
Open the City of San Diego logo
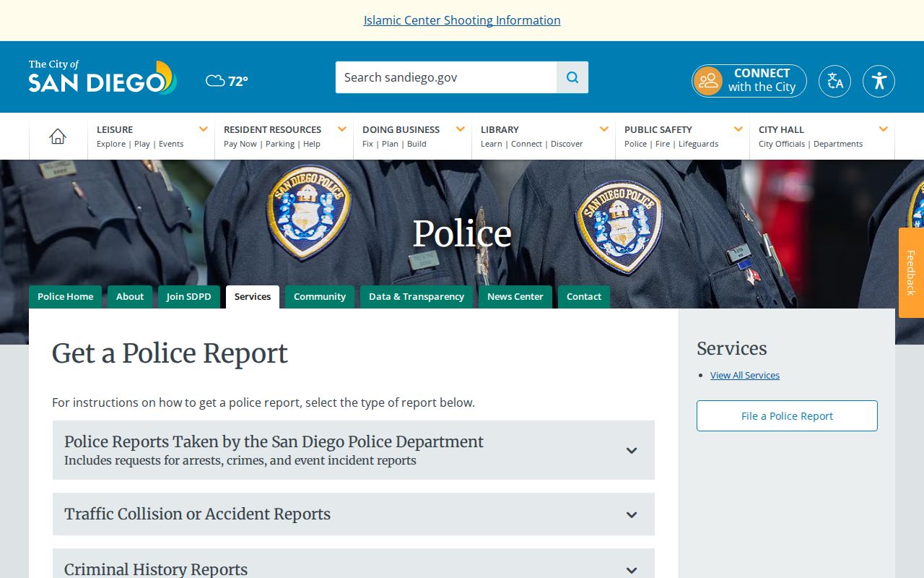pos(103,77)
